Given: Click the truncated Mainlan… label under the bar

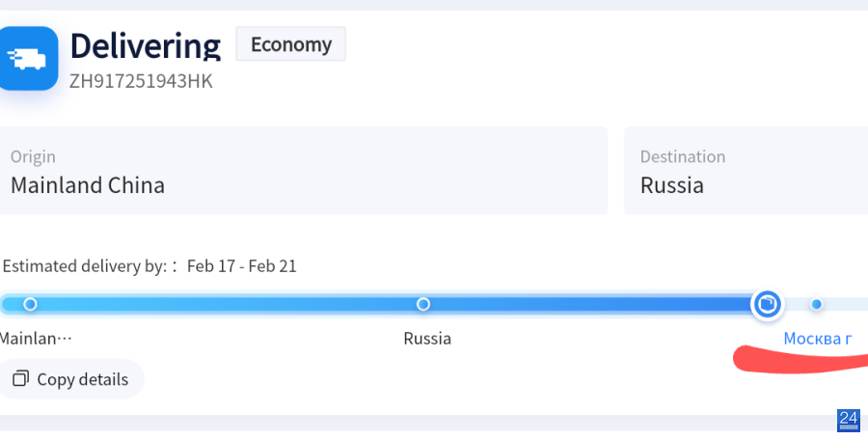Looking at the screenshot, I should (x=36, y=338).
